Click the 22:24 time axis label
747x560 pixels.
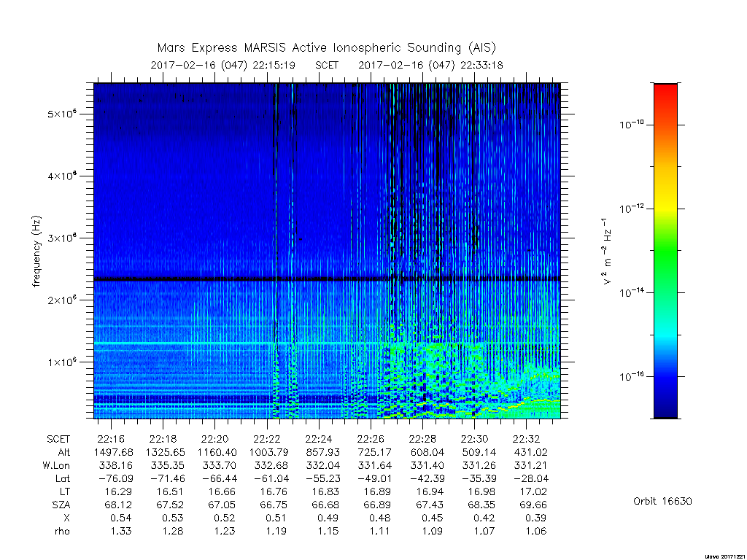coord(319,438)
